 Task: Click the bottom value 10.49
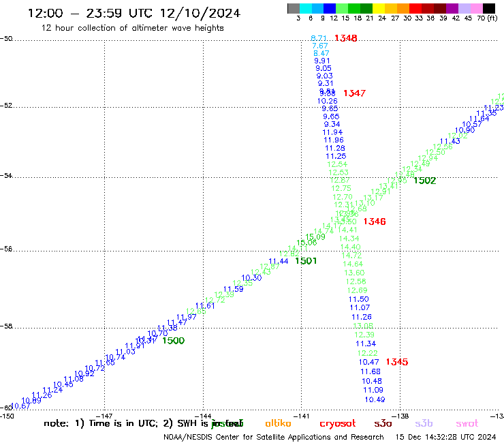click(x=375, y=399)
